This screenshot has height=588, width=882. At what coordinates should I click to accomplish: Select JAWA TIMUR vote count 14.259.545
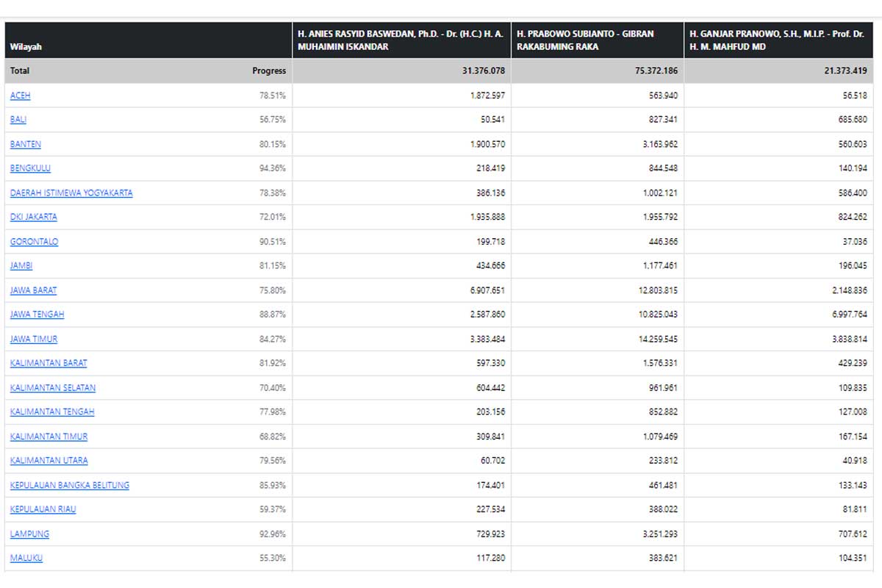[659, 339]
